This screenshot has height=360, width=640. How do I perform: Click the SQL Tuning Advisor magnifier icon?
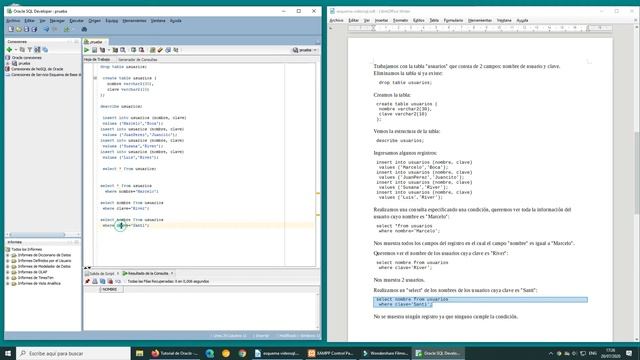tap(123, 50)
